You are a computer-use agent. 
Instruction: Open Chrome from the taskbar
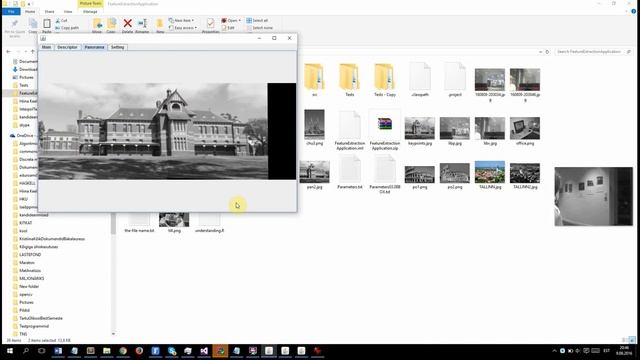coord(123,351)
